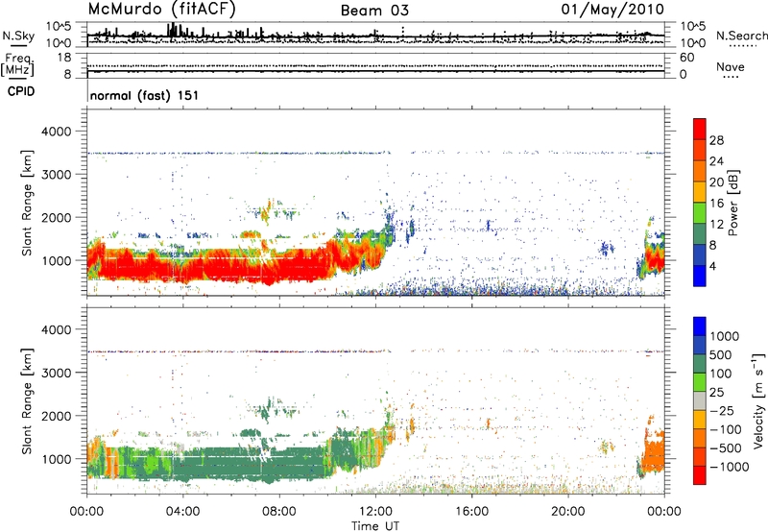Click the -100 label on velocity colorbar
This screenshot has width=768, height=532.
[x=726, y=429]
